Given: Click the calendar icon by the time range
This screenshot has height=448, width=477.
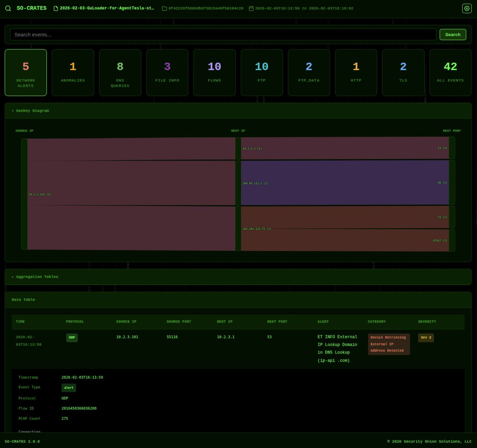Looking at the screenshot, I should point(251,8).
